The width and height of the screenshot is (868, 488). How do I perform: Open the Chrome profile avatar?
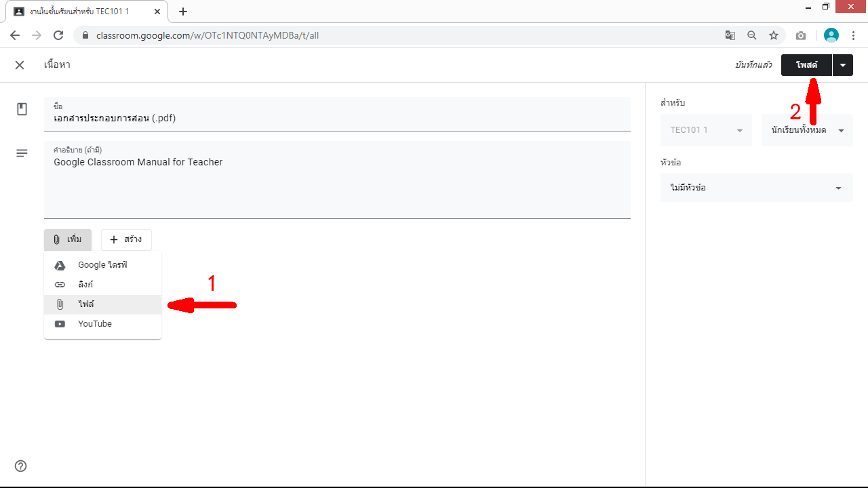point(831,35)
